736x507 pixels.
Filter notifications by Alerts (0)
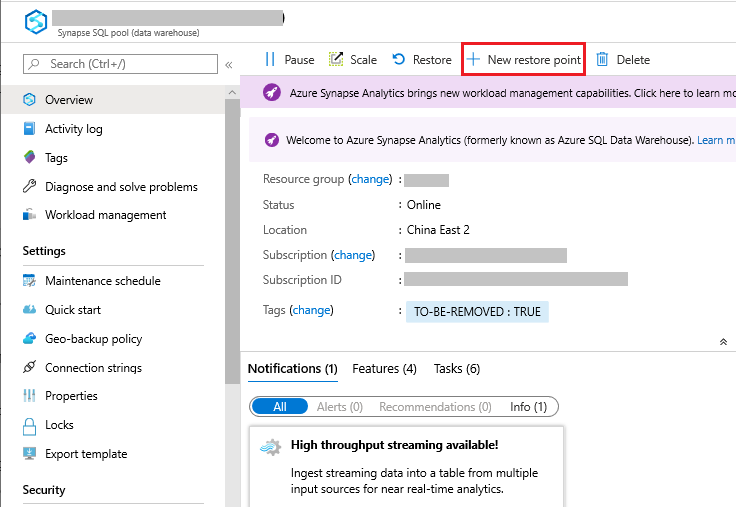point(339,407)
